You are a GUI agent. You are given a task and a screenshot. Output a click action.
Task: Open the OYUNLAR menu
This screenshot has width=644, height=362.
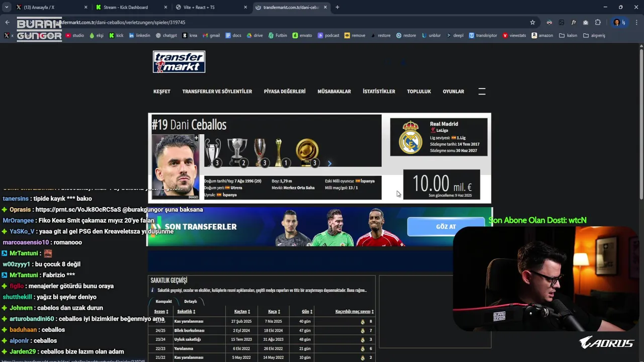click(x=453, y=92)
